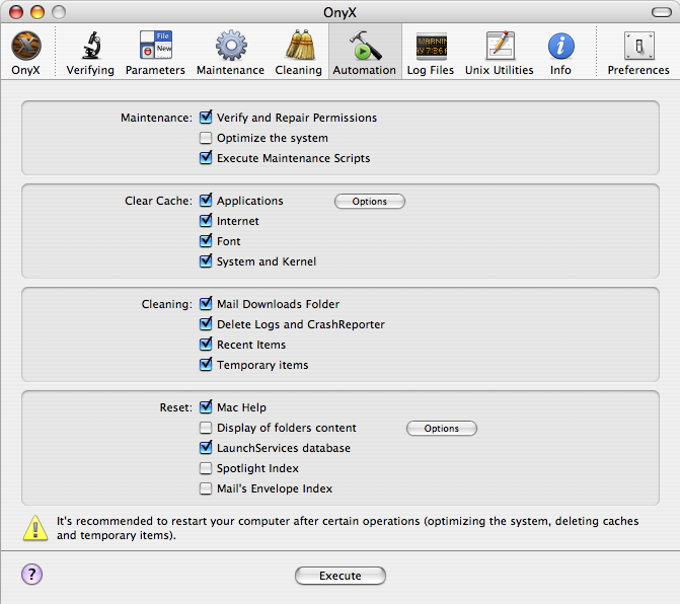
Task: Uncheck Delete Logs and CrashReporter
Action: pyautogui.click(x=206, y=324)
